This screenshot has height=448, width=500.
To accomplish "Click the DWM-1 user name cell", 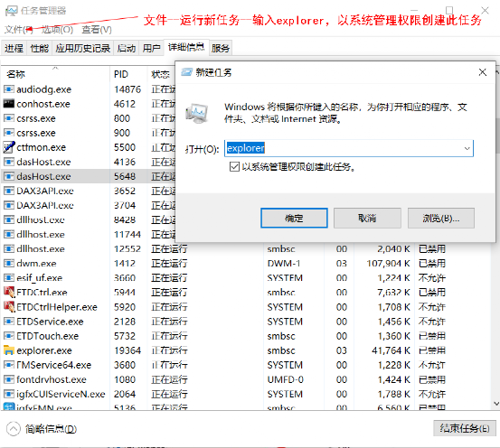I will (x=284, y=263).
